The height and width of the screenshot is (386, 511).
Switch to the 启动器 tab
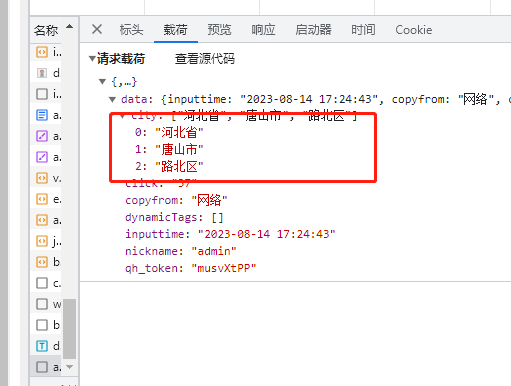(x=313, y=30)
